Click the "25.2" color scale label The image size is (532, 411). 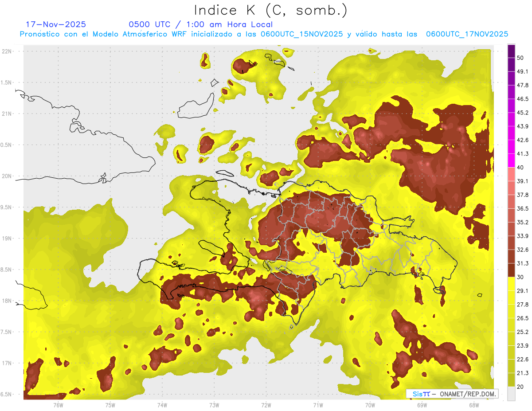pos(523,332)
